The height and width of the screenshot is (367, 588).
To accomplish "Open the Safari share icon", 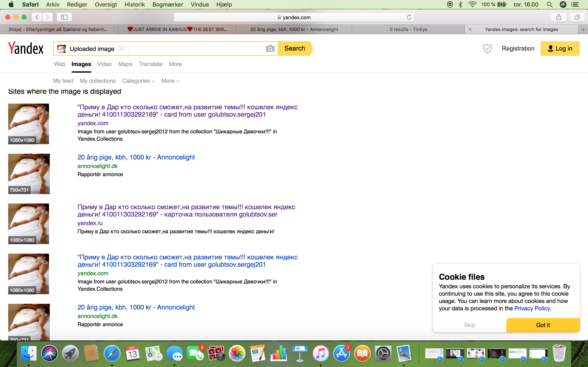I will click(559, 17).
